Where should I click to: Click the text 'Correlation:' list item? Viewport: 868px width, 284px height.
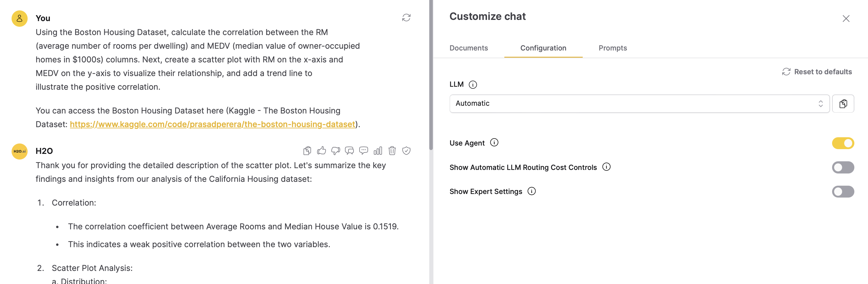point(74,203)
